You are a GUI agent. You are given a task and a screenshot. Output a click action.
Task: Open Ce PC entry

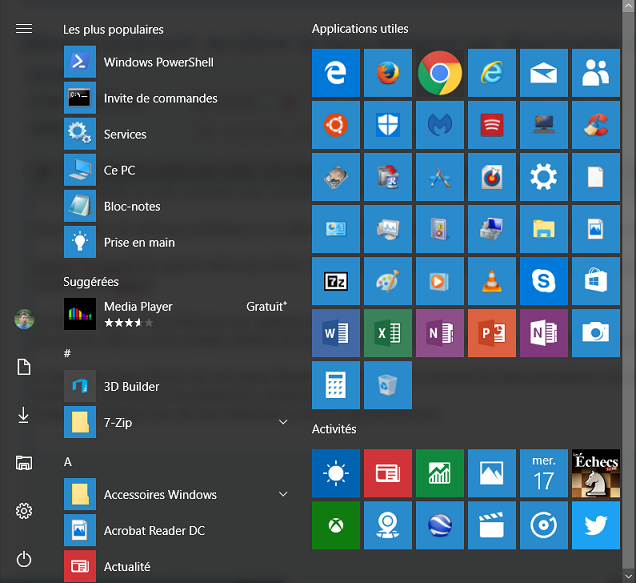(x=176, y=170)
